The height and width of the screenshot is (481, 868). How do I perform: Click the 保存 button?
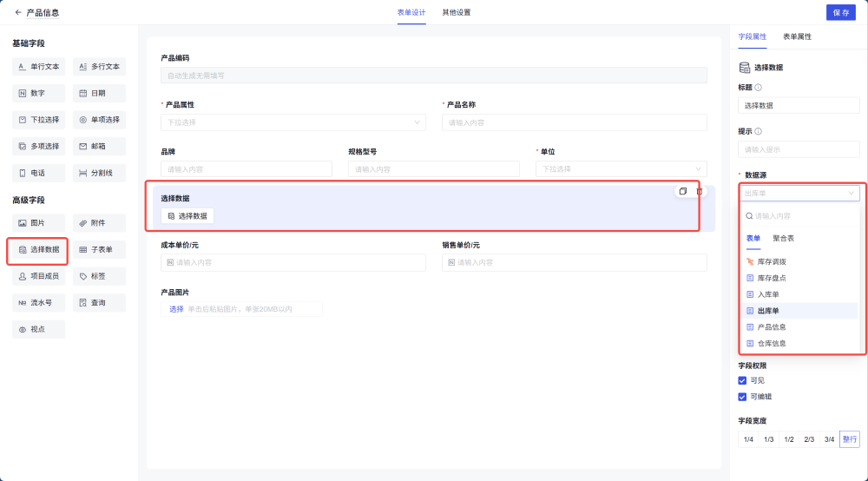click(840, 13)
